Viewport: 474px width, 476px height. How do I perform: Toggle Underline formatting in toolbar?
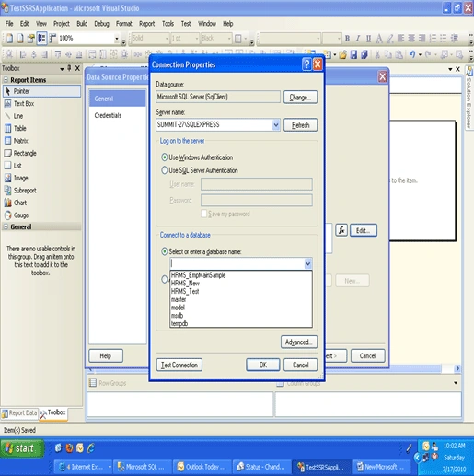click(368, 39)
